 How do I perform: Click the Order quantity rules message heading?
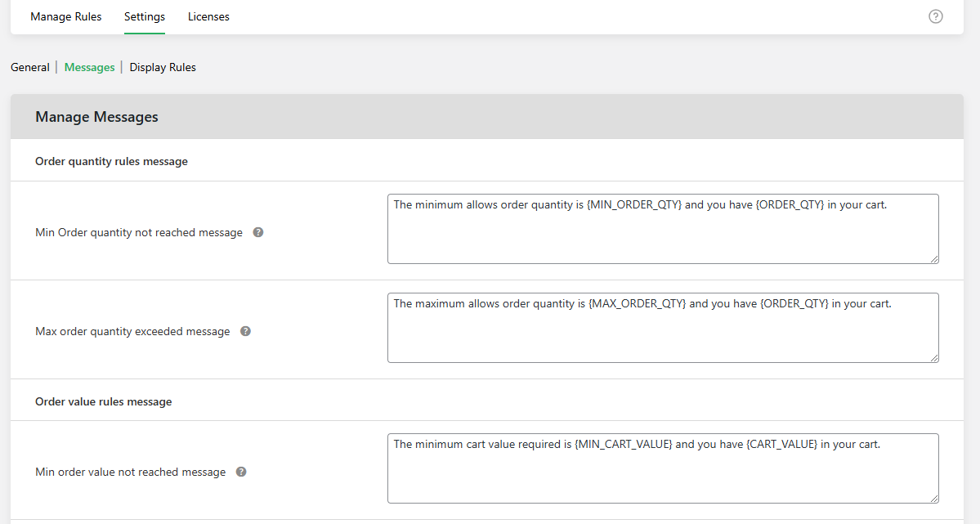[111, 161]
